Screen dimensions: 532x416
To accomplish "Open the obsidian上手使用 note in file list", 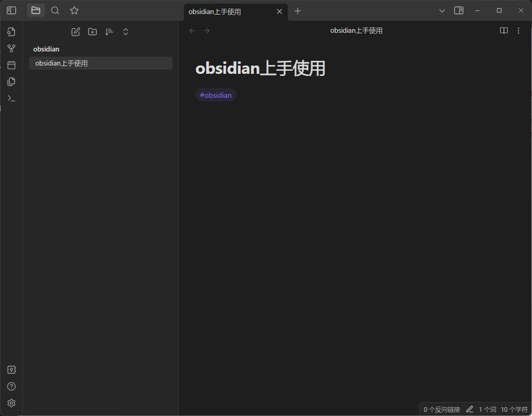I will click(101, 63).
